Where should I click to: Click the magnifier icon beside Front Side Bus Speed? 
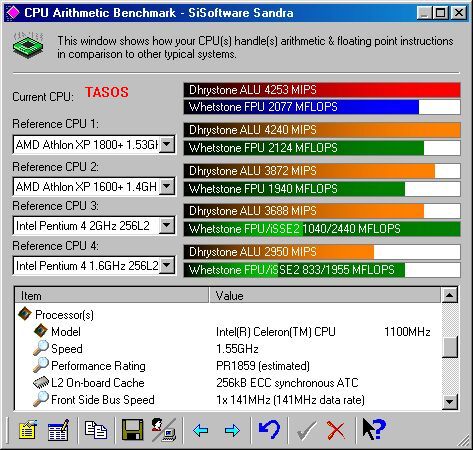[x=41, y=399]
